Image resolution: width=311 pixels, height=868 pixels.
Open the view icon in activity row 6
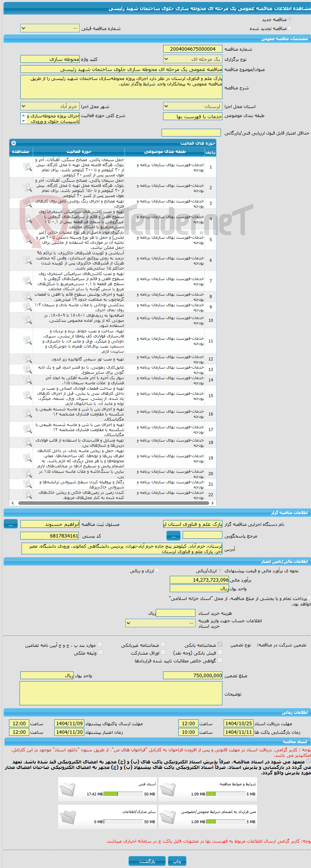click(x=27, y=260)
